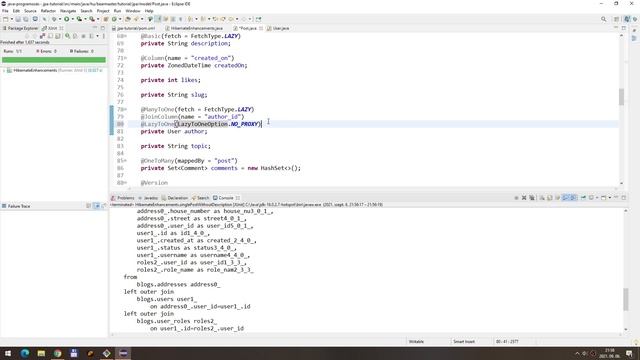Minimize the Console panel
Screen dimensions: 640x360
(616, 198)
